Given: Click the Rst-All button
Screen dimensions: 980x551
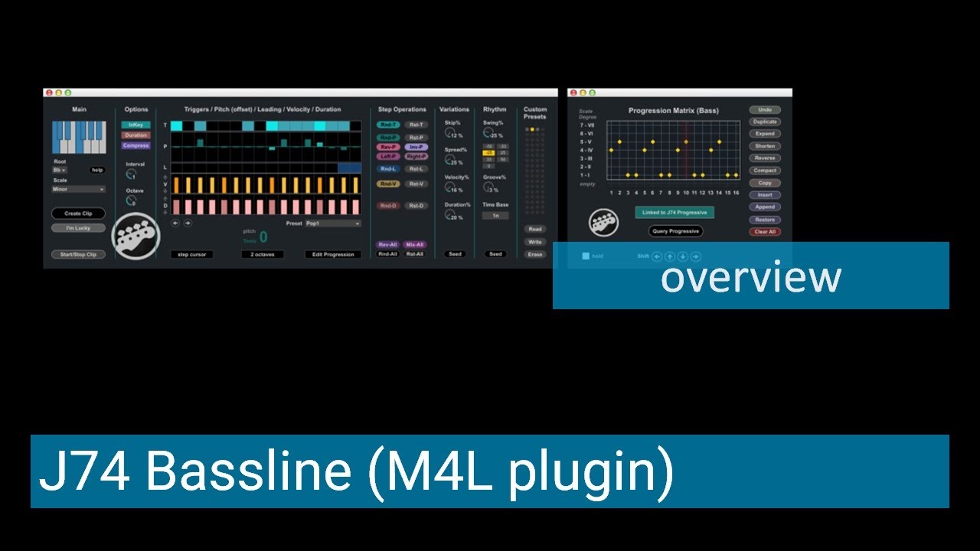Looking at the screenshot, I should click(x=415, y=254).
